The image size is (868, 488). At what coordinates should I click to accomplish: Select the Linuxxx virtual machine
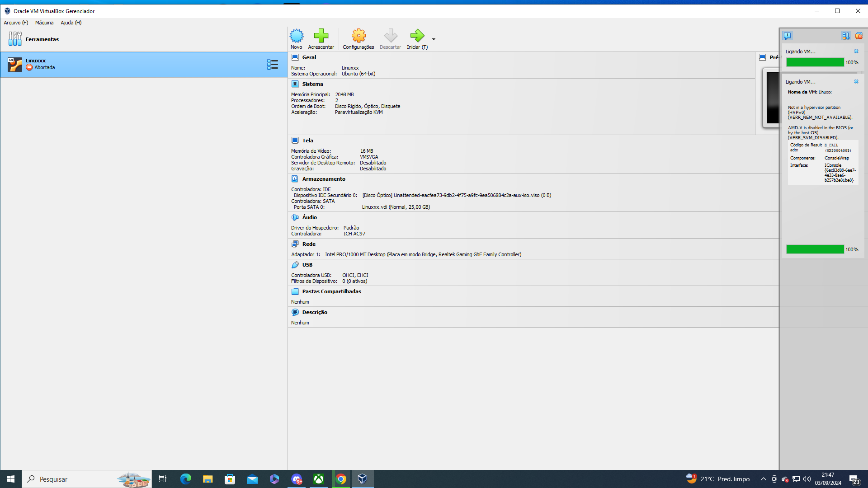click(x=144, y=64)
